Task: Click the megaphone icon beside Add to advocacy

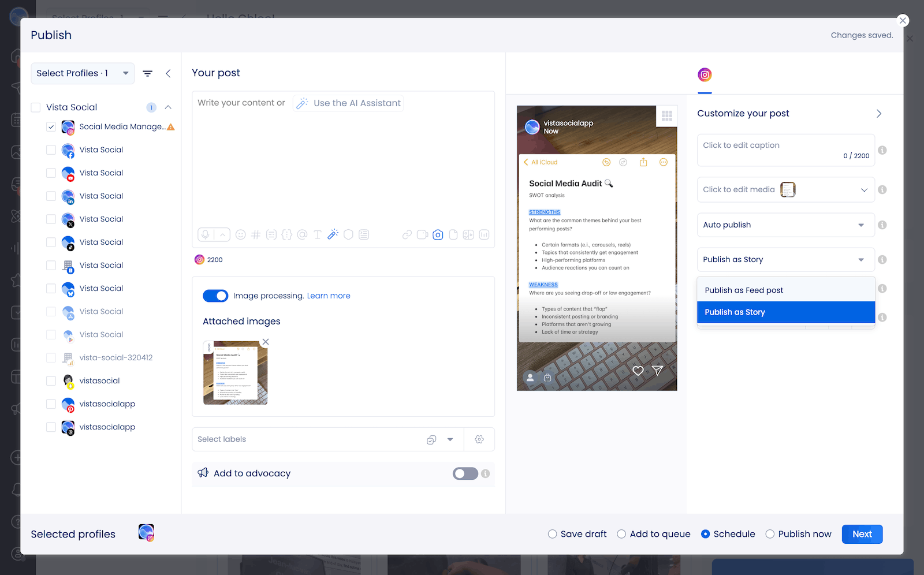Action: click(203, 473)
